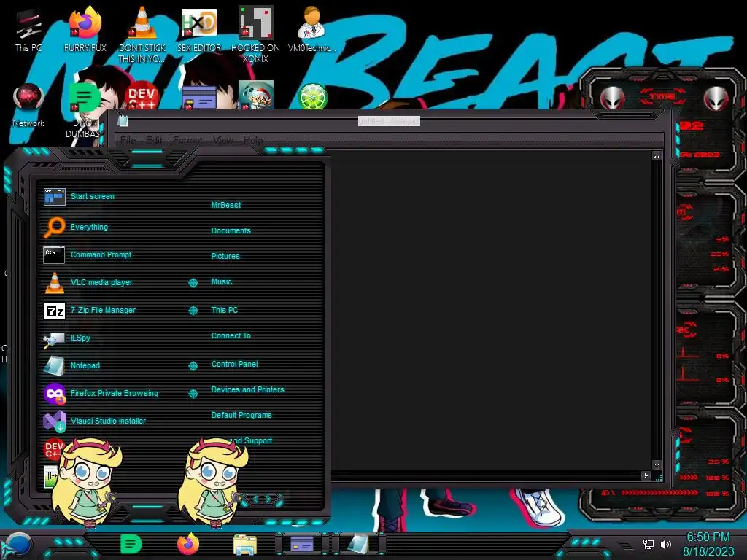
Task: Open FURRY FUX Firefox desktop shortcut
Action: click(85, 29)
